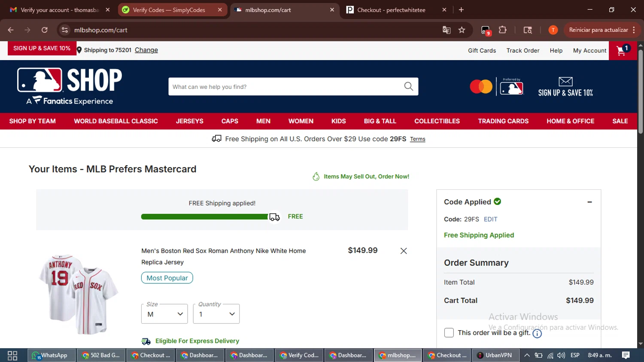Bookmark this page with star icon

tap(462, 30)
